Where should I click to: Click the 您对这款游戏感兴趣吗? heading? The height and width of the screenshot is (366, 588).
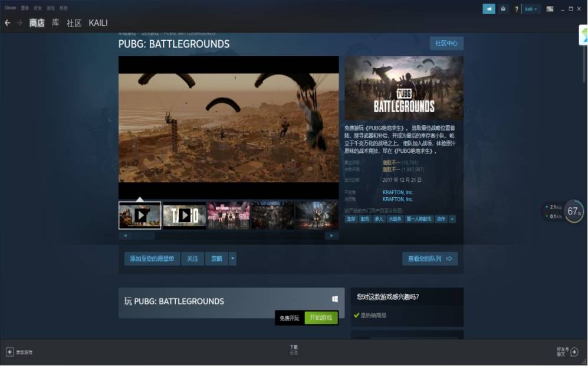(387, 297)
